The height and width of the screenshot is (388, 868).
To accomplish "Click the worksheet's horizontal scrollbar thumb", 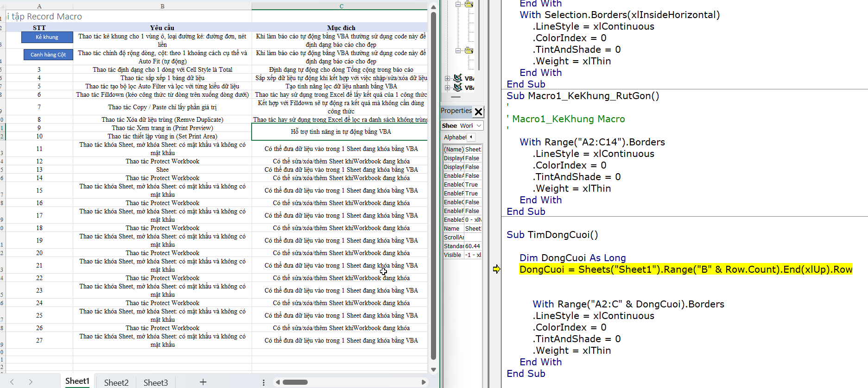I will (295, 382).
